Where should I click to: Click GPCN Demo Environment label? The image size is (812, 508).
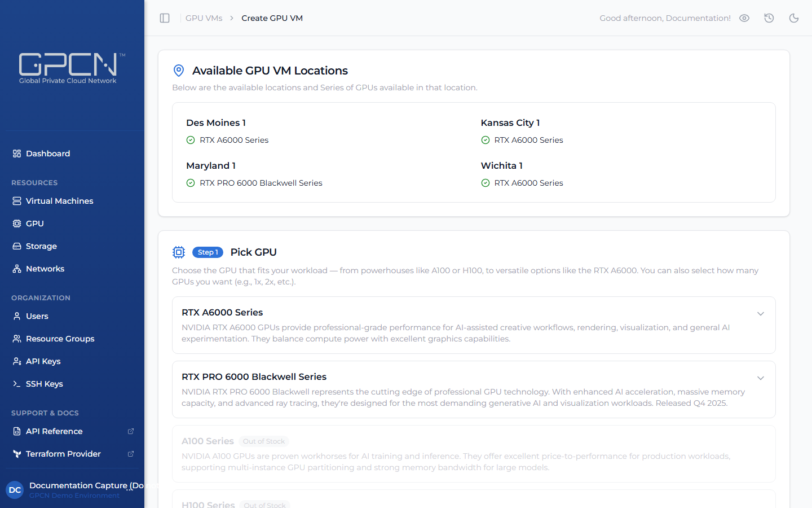coord(74,496)
